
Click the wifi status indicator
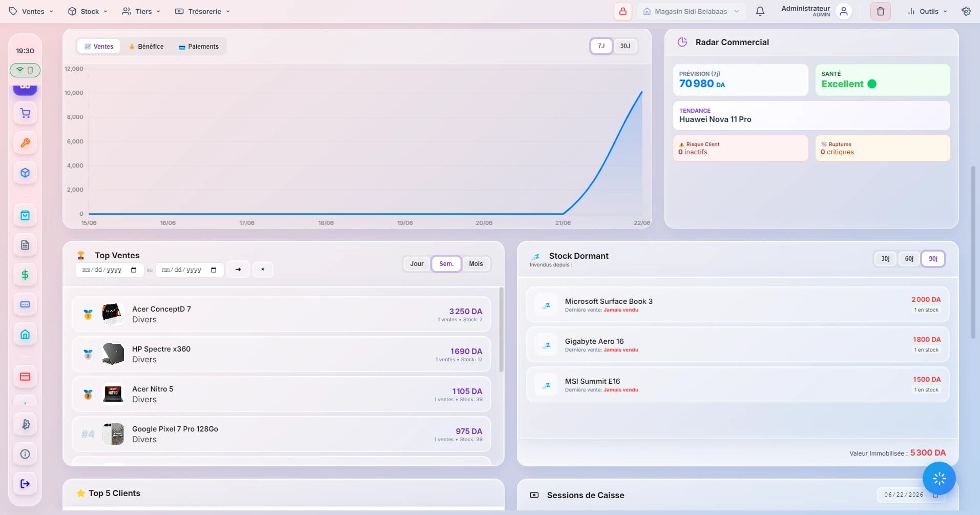click(x=25, y=70)
